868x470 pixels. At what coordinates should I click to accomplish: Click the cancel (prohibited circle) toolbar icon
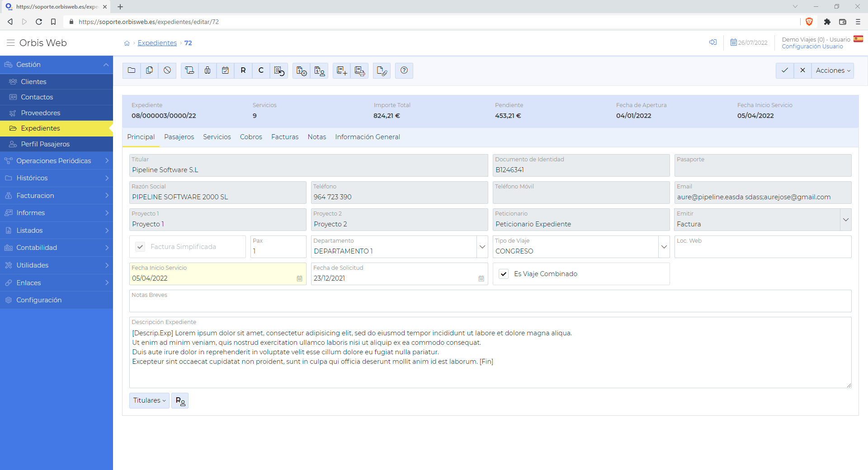click(167, 70)
